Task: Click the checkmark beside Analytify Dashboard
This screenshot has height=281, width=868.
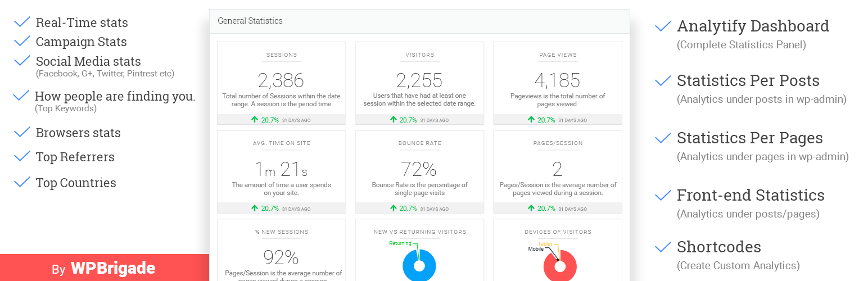Action: (x=663, y=26)
